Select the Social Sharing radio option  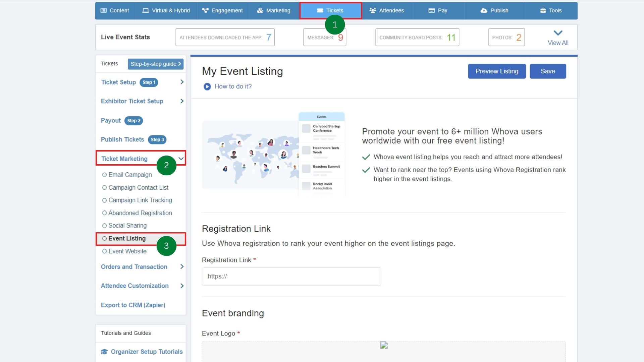[x=104, y=226]
